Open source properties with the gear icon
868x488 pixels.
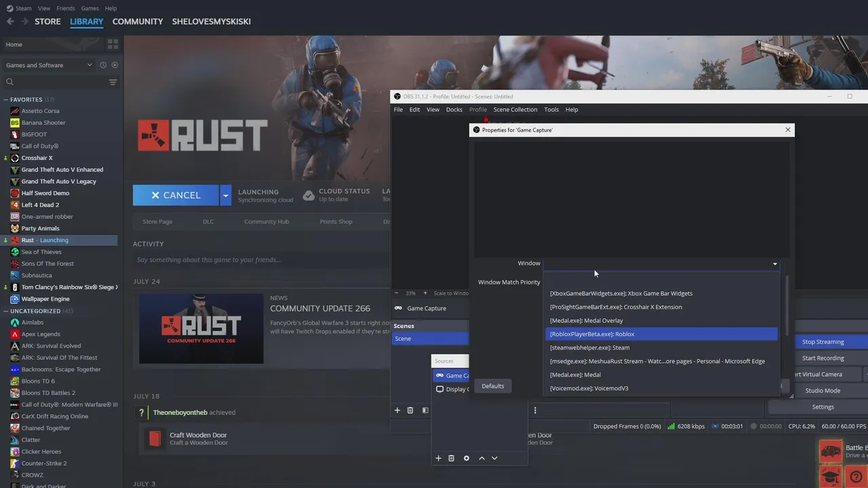[467, 458]
